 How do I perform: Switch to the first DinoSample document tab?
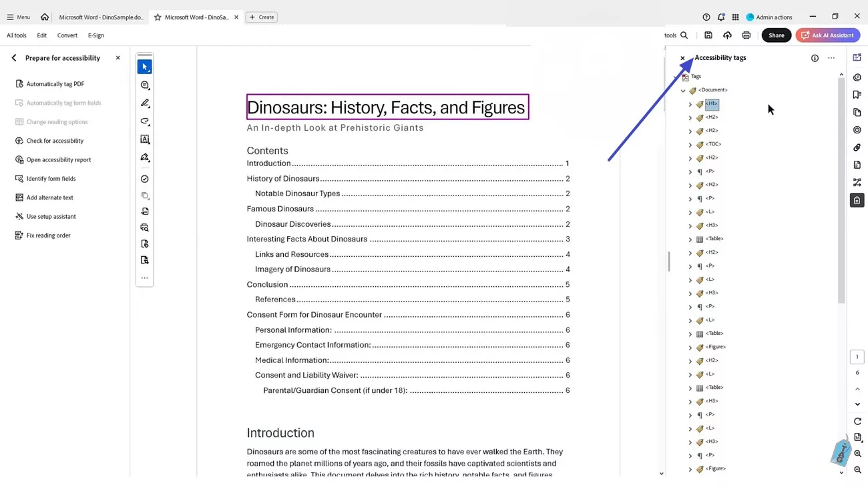click(101, 17)
